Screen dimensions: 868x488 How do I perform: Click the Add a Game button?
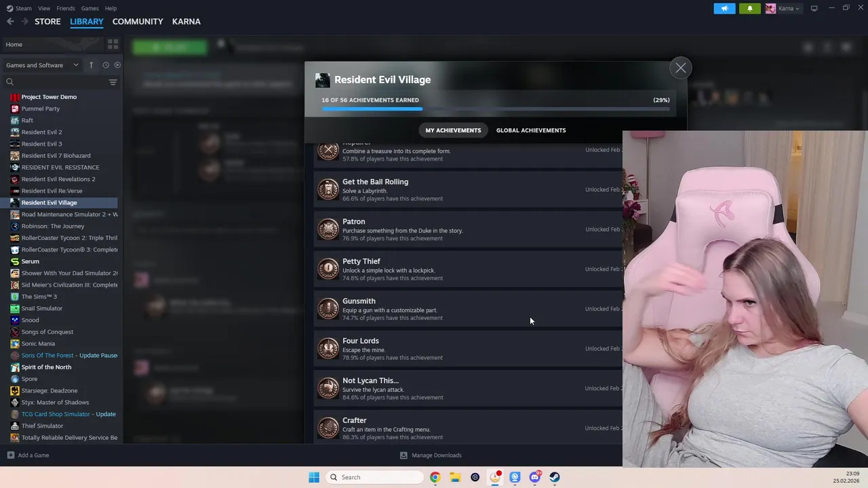tap(28, 455)
